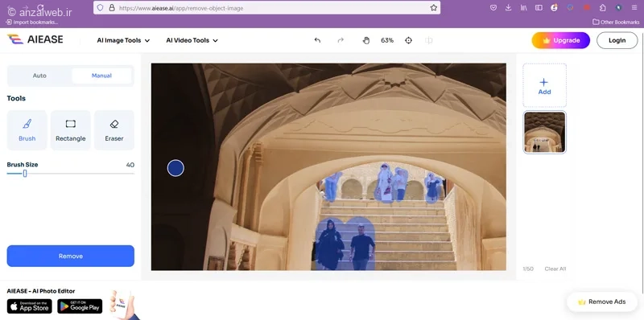Open the Other Bookmarks folder
Screen dimensions: 644x320
pos(616,23)
